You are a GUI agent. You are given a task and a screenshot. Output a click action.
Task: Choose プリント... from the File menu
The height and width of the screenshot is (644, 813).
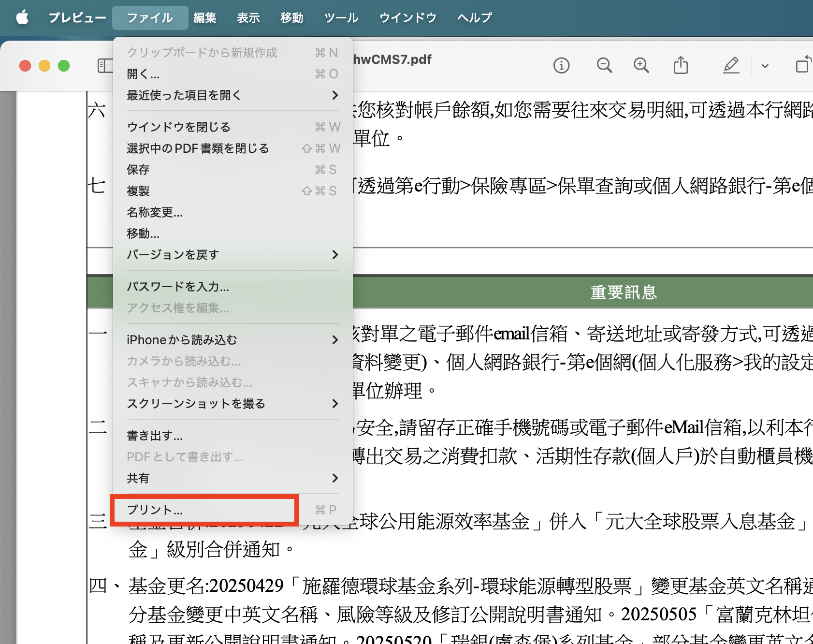click(233, 510)
